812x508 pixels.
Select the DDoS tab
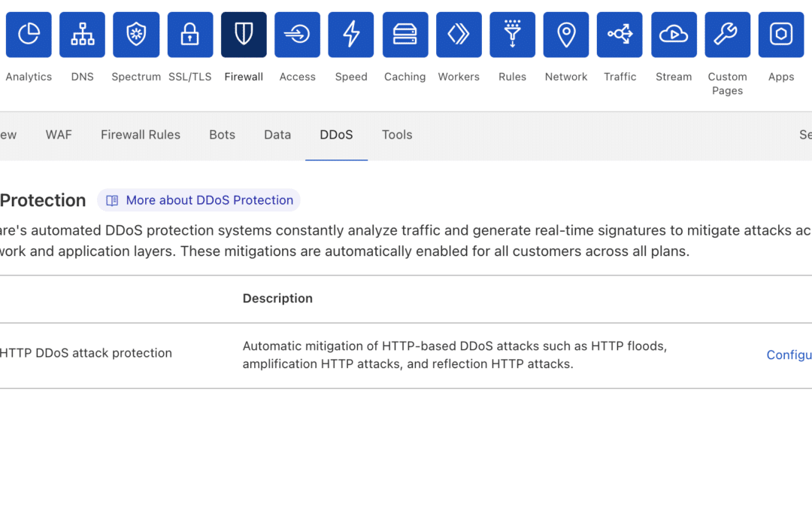[336, 135]
